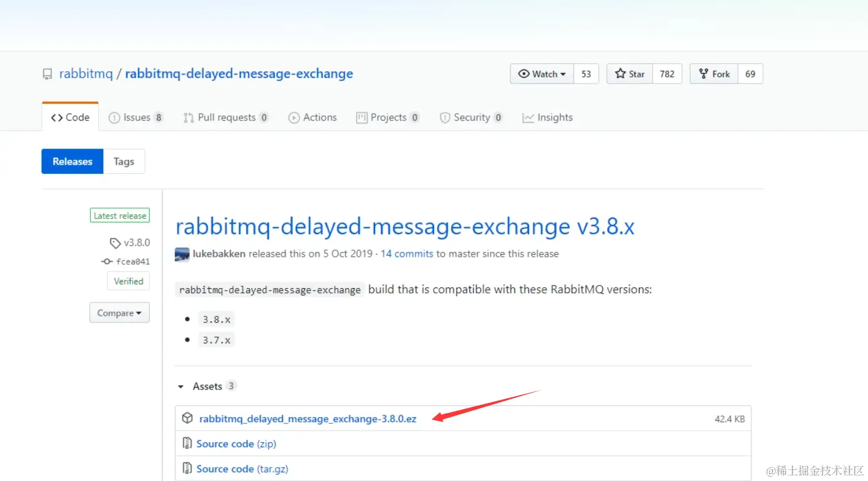Viewport: 868px width, 481px height.
Task: Switch to the Security tab
Action: click(x=471, y=117)
